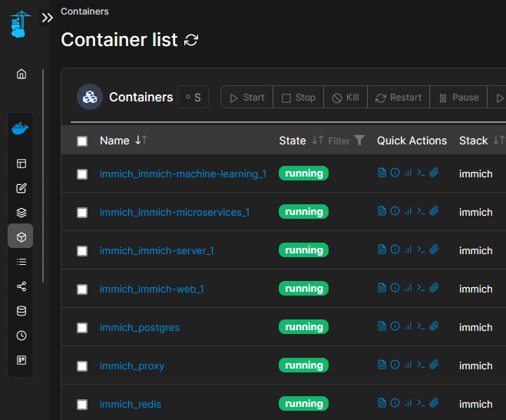
Task: Click the Pause button
Action: coord(458,97)
